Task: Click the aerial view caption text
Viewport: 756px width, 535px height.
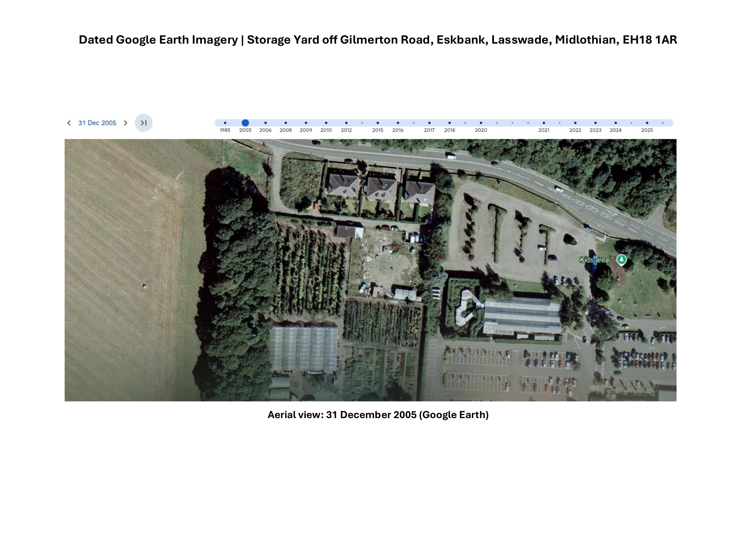Action: point(378,415)
